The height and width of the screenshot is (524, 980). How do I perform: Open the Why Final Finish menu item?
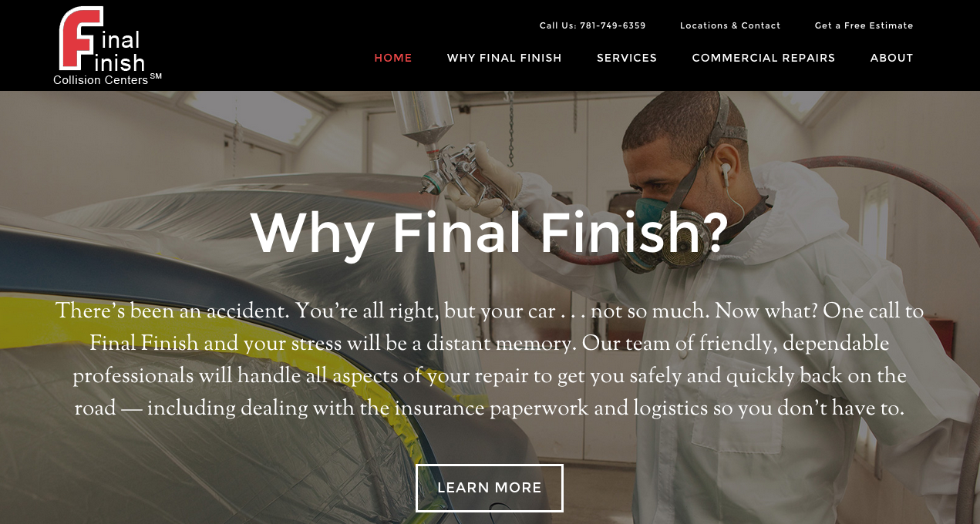[504, 58]
